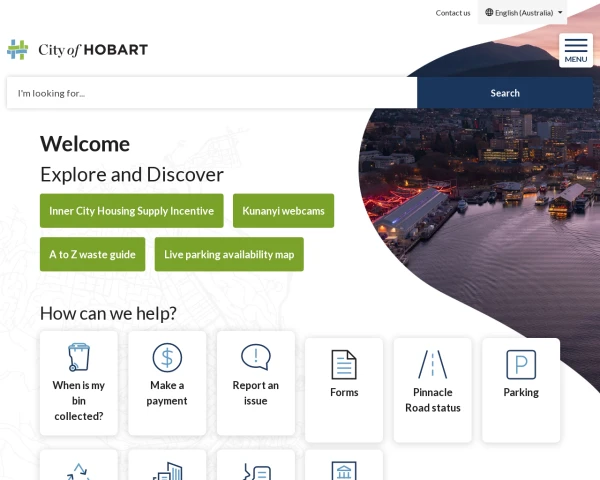Select 'Make a payment' card label
The image size is (600, 480).
tap(167, 393)
